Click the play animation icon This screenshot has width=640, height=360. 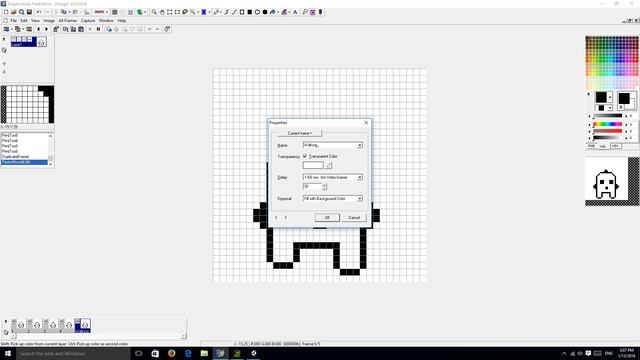tap(90, 29)
